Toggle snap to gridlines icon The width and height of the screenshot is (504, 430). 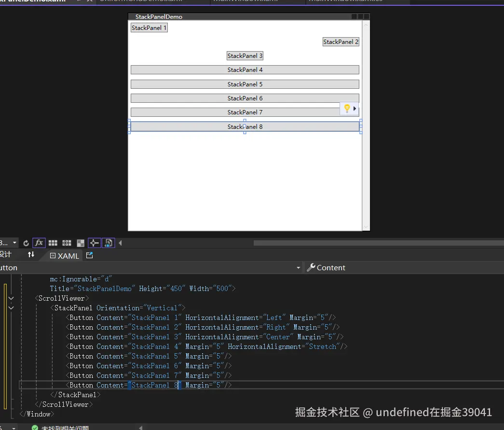pyautogui.click(x=67, y=243)
